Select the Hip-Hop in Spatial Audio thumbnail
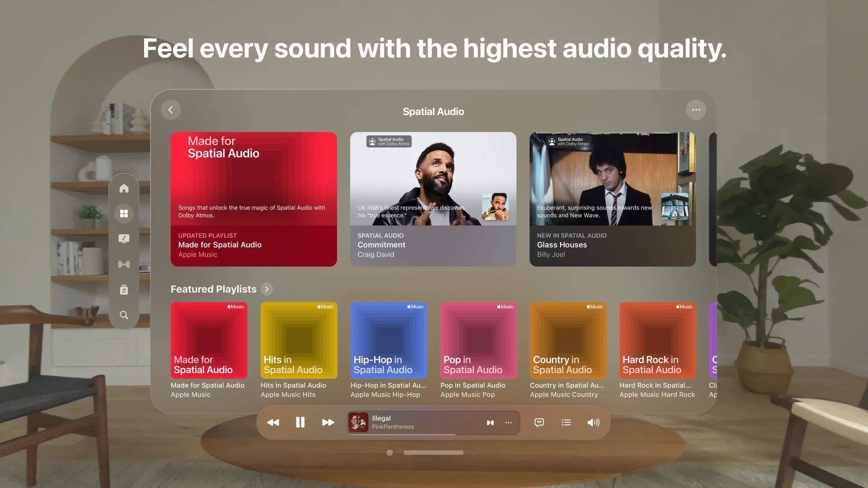868x488 pixels. click(x=389, y=340)
